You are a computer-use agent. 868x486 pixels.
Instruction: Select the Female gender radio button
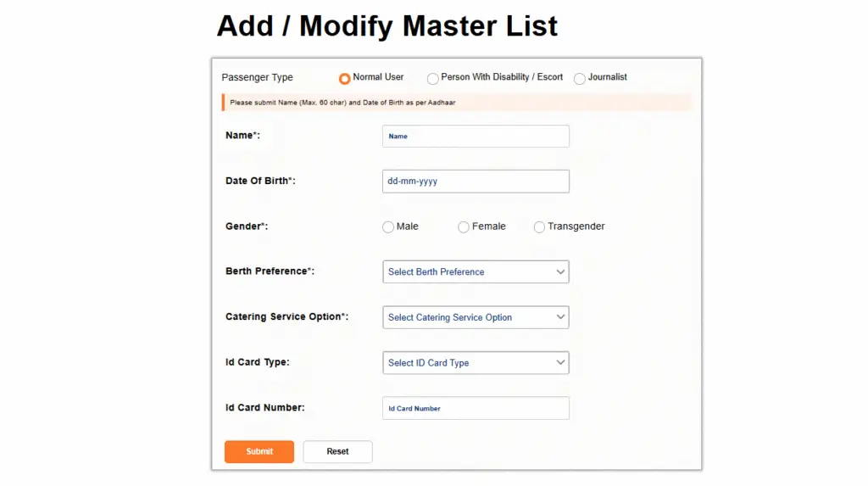coord(464,227)
